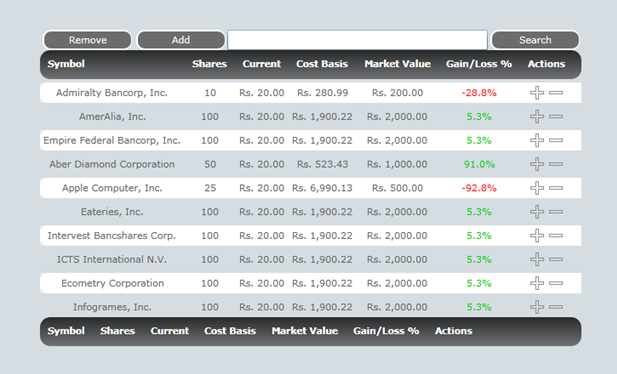Sort by Gain/Loss % in top header
The height and width of the screenshot is (374, 617).
pos(479,64)
